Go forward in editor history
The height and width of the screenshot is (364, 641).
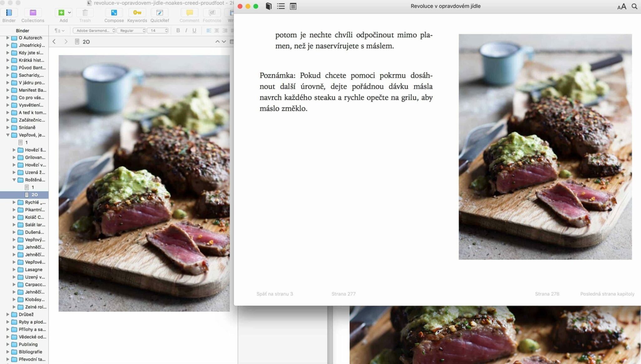pyautogui.click(x=66, y=42)
